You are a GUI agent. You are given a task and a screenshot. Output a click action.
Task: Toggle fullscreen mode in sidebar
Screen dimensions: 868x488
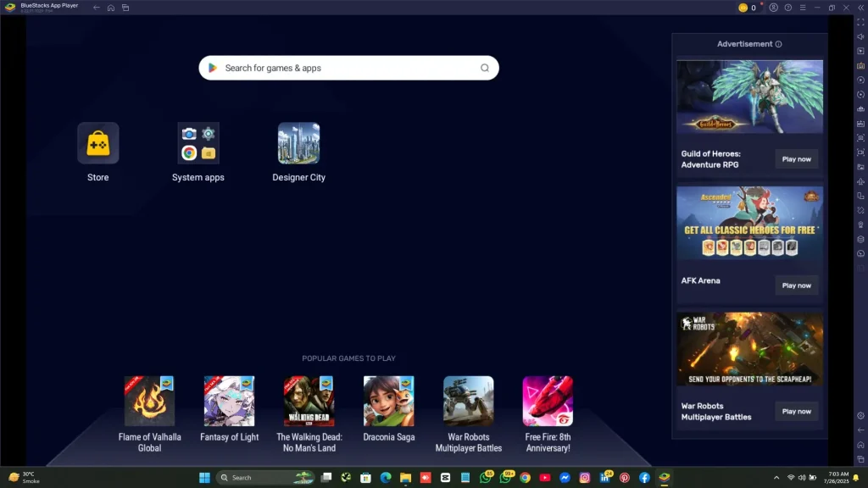coord(861,22)
